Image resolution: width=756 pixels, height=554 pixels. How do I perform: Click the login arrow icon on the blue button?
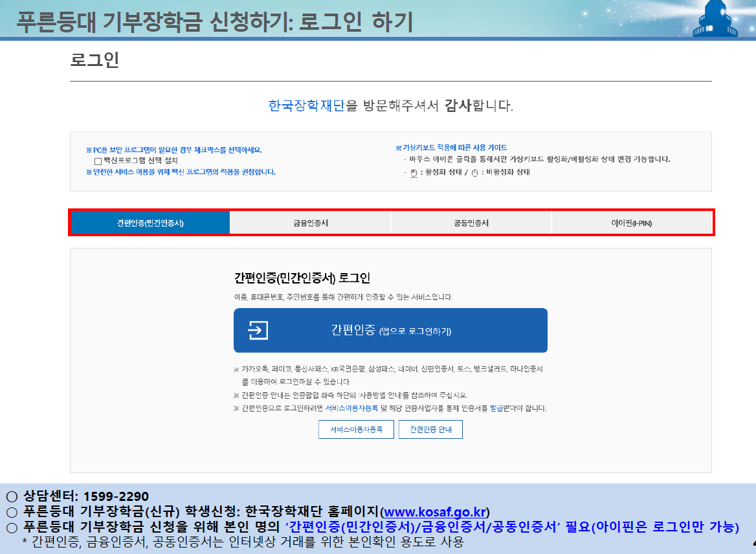(x=260, y=330)
